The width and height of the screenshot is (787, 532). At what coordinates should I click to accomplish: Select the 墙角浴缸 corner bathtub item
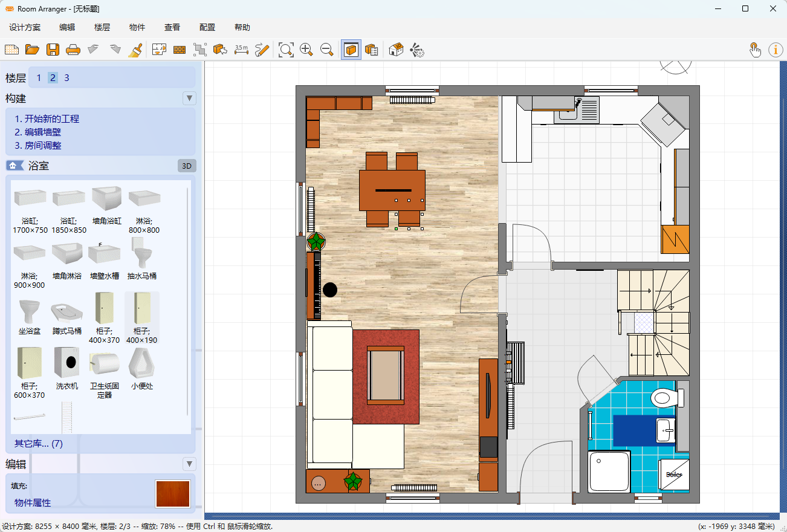click(x=107, y=206)
